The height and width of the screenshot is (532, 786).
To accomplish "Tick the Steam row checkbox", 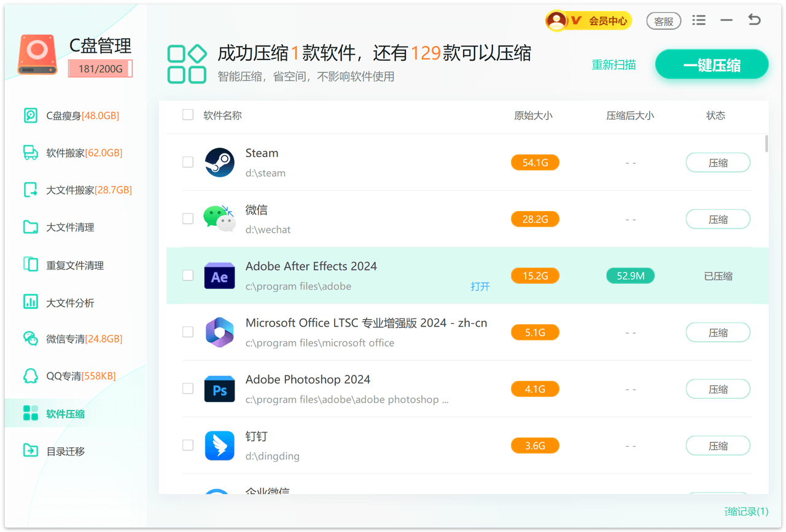I will click(188, 162).
